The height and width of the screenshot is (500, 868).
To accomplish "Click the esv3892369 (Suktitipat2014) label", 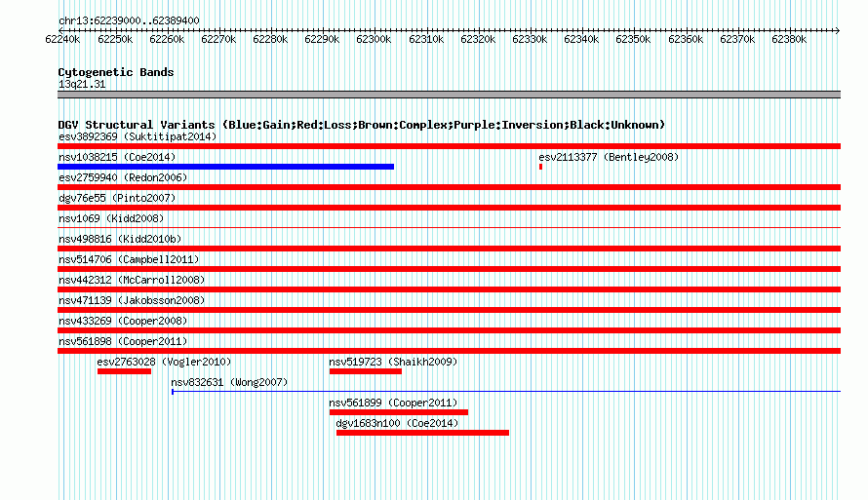I will 138,136.
